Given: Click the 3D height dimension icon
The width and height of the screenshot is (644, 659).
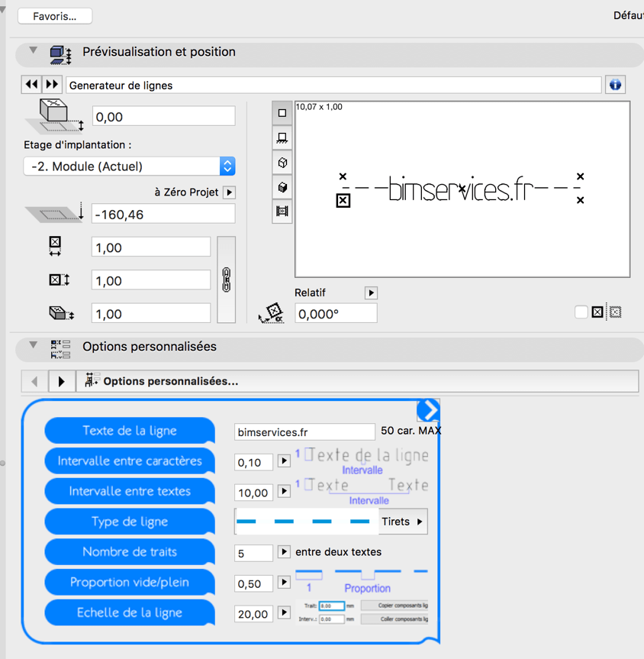Looking at the screenshot, I should (x=61, y=314).
